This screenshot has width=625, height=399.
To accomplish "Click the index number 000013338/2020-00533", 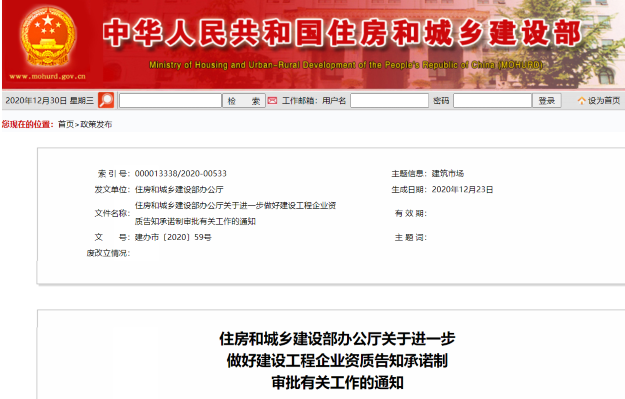I will click(x=181, y=173).
